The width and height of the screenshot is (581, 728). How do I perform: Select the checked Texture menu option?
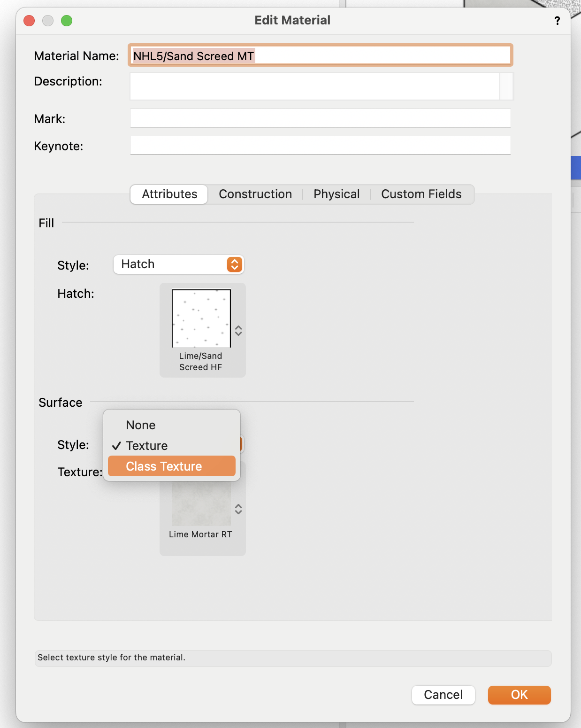point(147,446)
